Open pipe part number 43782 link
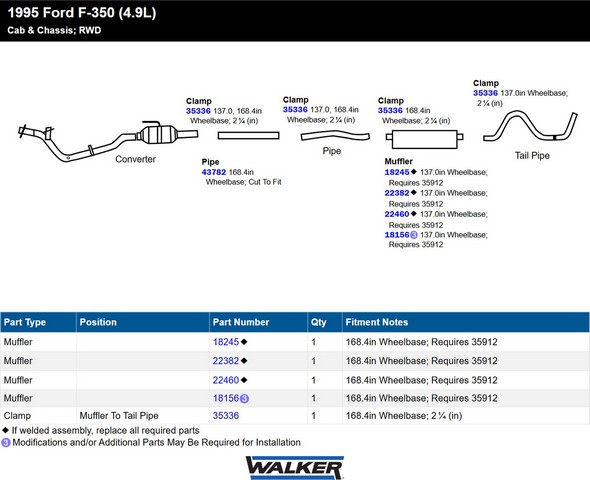590x480 pixels. [214, 172]
